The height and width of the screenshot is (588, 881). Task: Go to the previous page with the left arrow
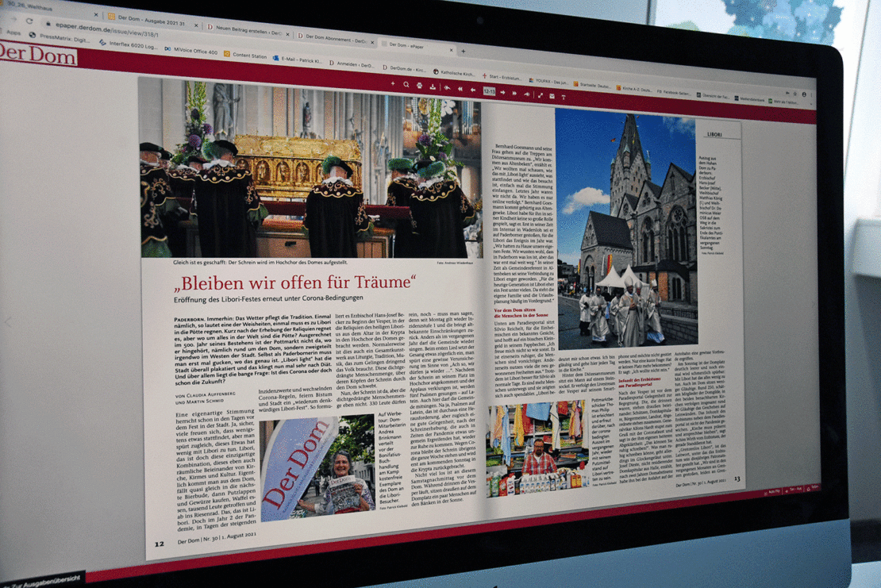(474, 90)
